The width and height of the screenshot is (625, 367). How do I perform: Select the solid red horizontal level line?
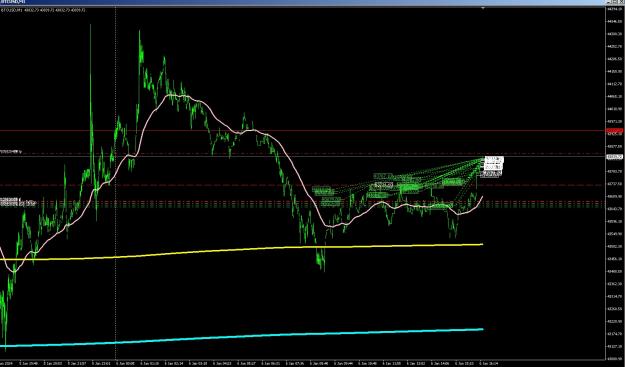302,130
